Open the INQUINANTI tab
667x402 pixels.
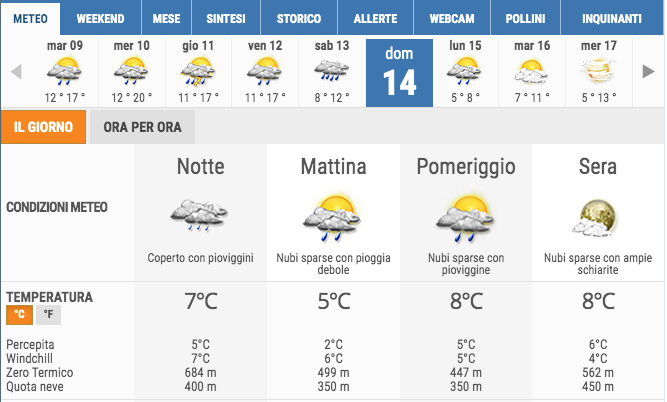(x=612, y=19)
